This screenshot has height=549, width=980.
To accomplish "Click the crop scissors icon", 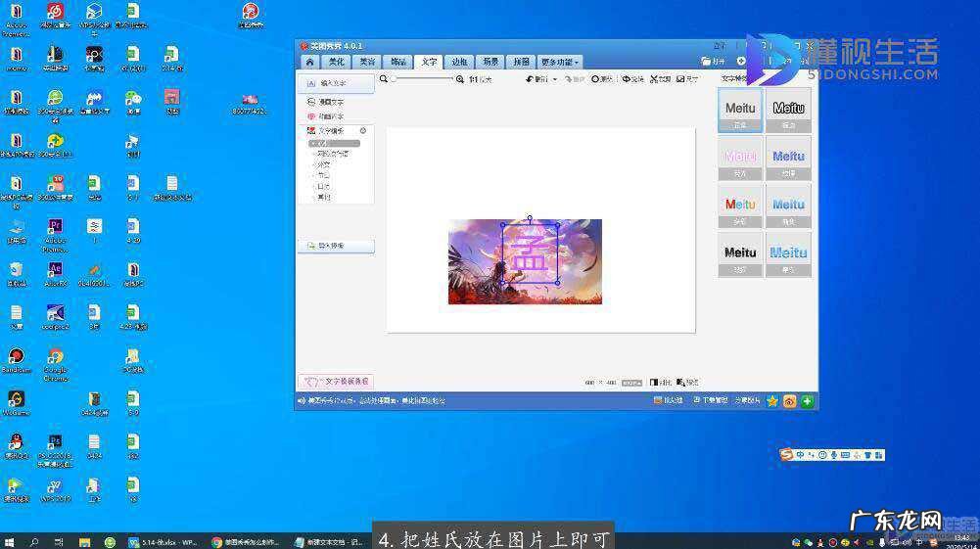I will tap(655, 78).
